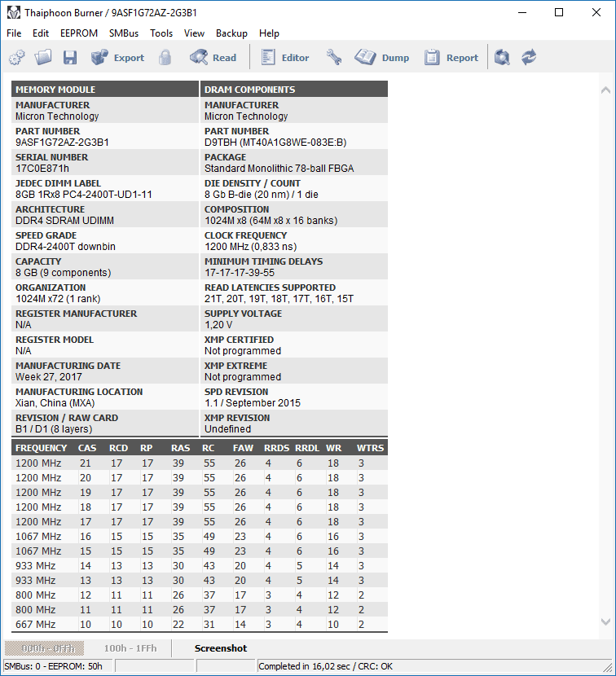
Task: Click the supply voltage 1,20 V value
Action: coord(218,325)
